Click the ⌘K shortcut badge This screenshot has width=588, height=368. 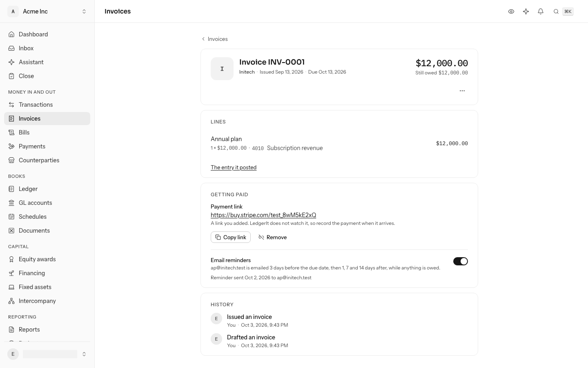568,11
